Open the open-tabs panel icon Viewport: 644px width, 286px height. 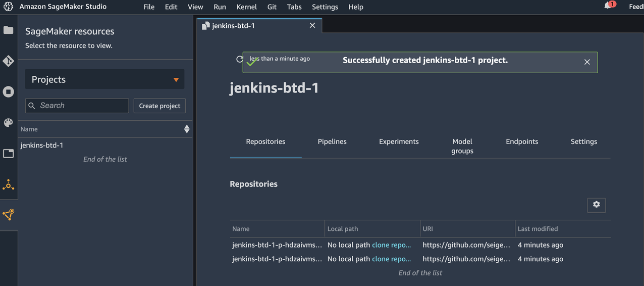[9, 154]
